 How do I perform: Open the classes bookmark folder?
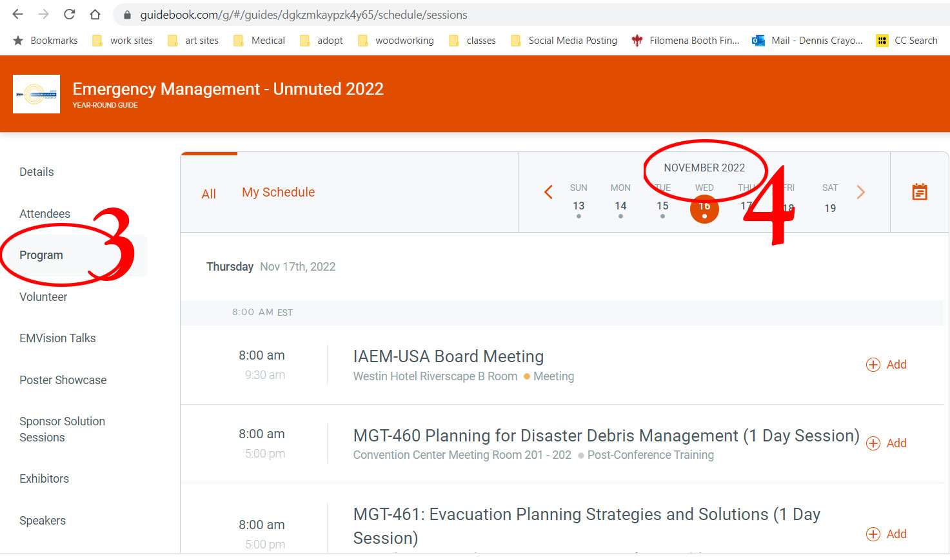click(473, 41)
